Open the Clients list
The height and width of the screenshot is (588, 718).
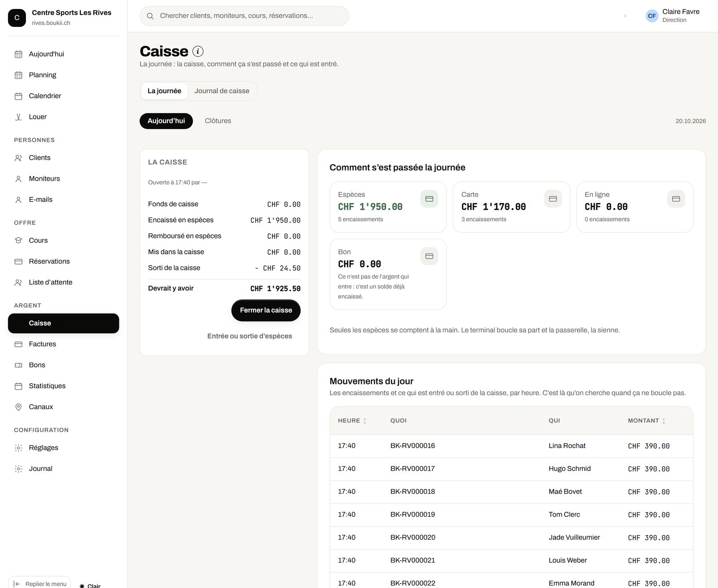pyautogui.click(x=63, y=158)
